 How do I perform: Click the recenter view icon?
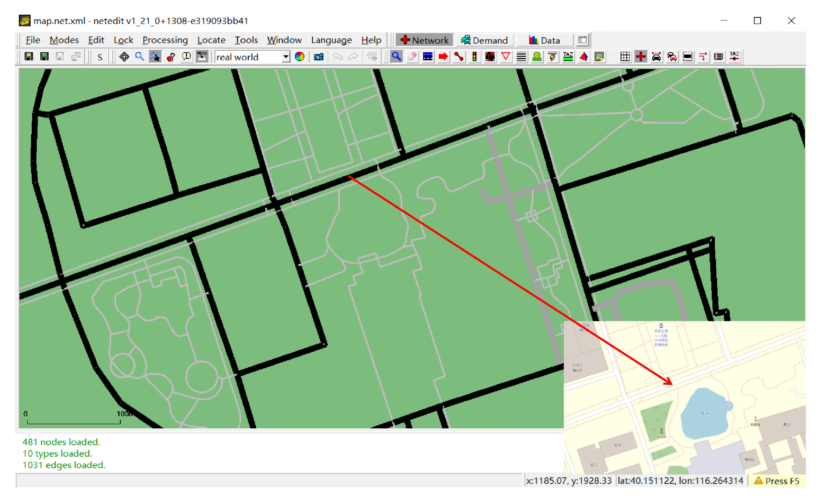pyautogui.click(x=124, y=57)
